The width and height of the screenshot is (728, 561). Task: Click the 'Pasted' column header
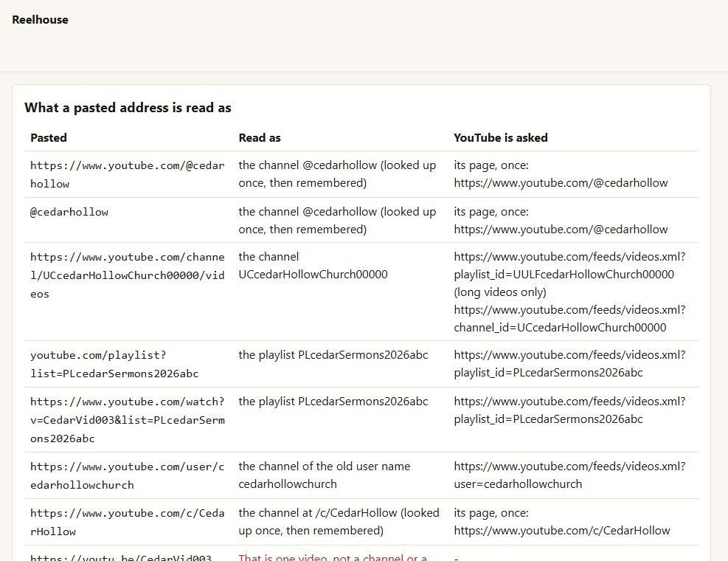pos(49,137)
